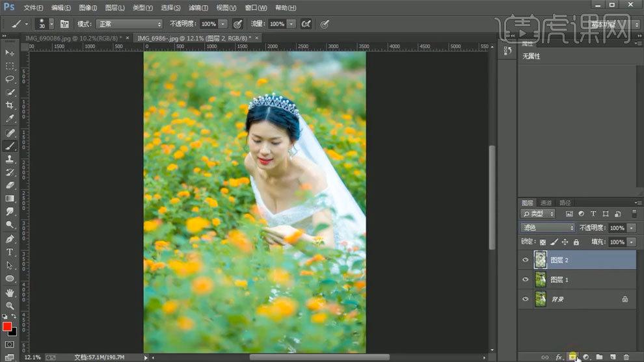
Task: Select the Hand tool
Action: pos(10,292)
